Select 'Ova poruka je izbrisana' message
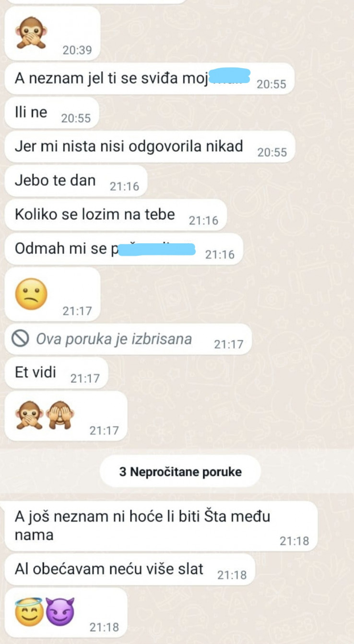The height and width of the screenshot is (644, 354). (x=128, y=339)
